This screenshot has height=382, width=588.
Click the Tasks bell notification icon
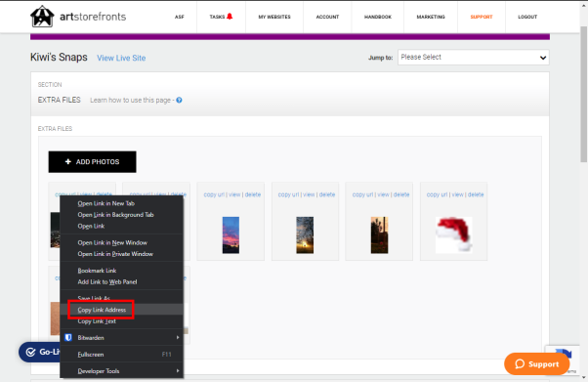tap(230, 17)
